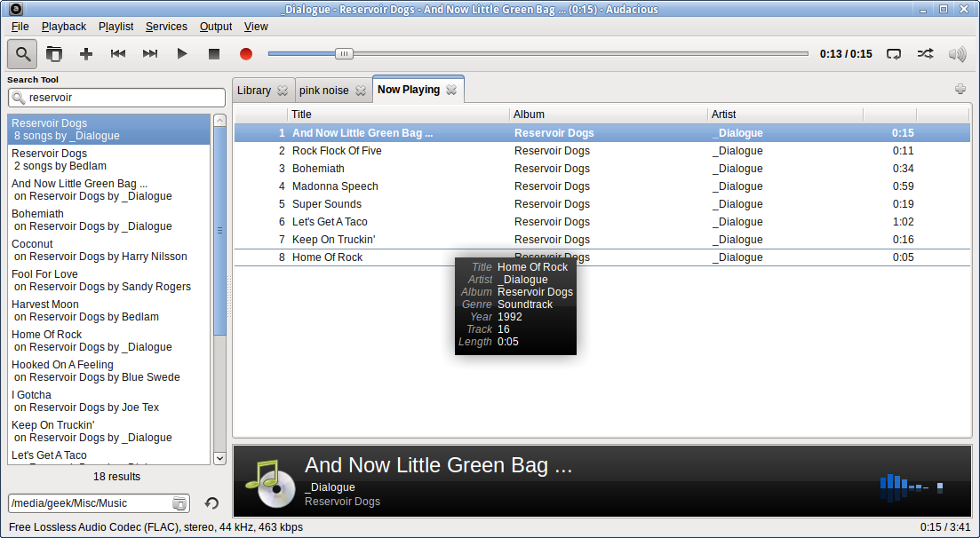The width and height of the screenshot is (980, 538).
Task: Click the Stop button
Action: coord(214,54)
